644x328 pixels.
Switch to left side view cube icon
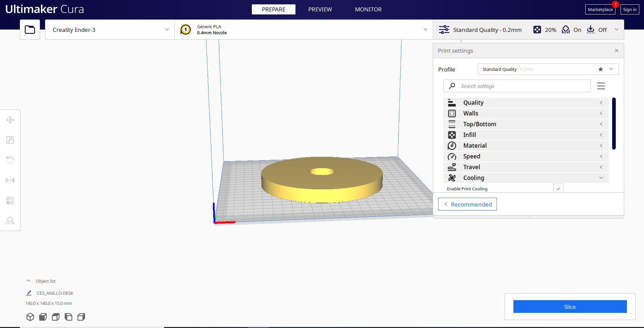(x=68, y=317)
